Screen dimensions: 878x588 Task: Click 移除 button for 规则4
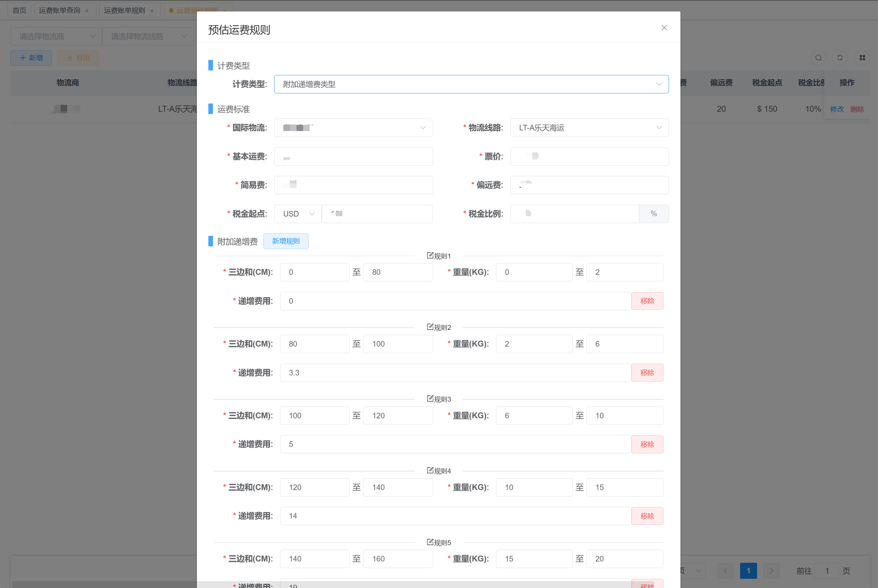[647, 516]
